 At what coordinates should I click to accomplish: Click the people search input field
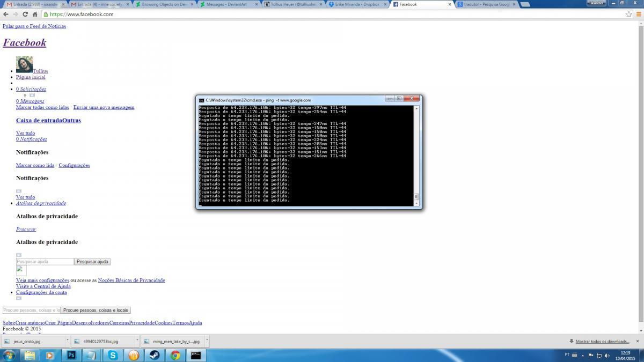32,311
